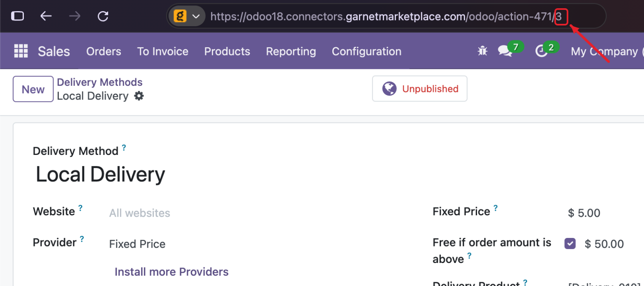Click the New button
Image resolution: width=644 pixels, height=286 pixels.
33,89
